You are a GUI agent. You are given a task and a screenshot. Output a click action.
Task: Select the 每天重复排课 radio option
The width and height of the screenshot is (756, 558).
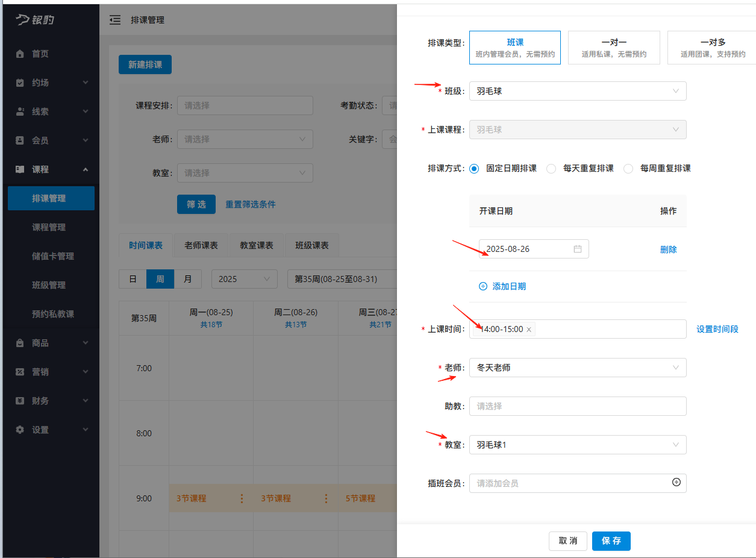(551, 168)
